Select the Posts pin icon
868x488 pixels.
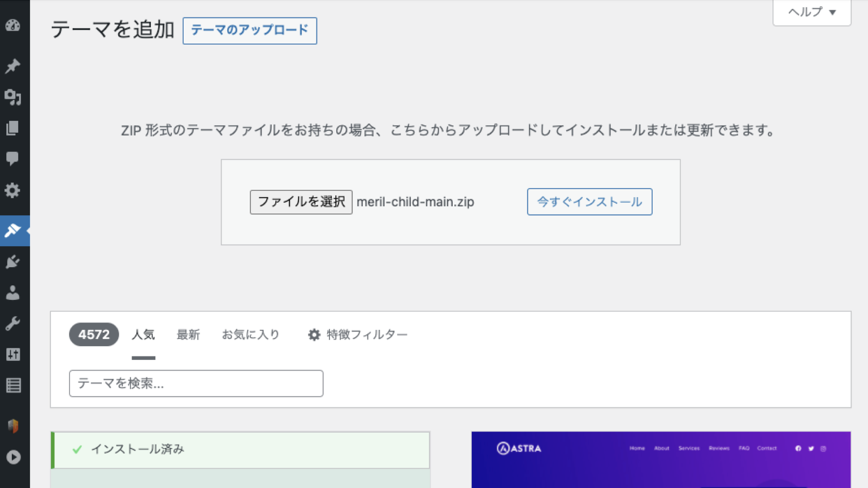click(14, 66)
